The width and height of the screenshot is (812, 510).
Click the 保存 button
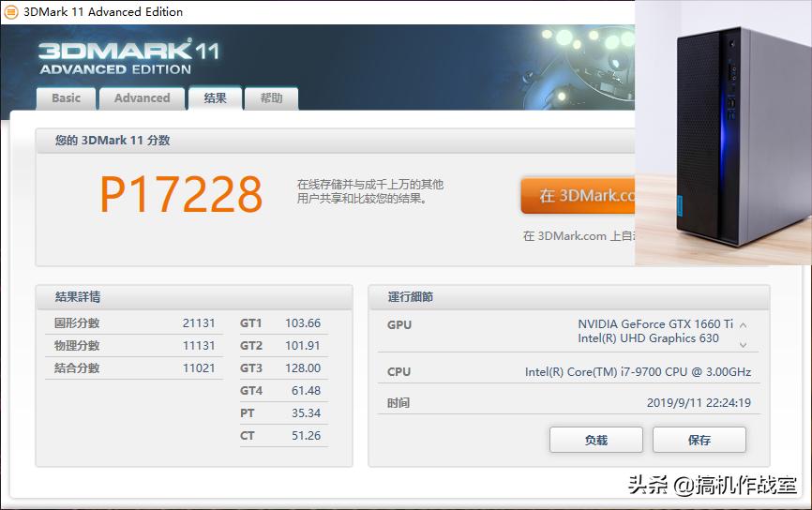click(699, 440)
